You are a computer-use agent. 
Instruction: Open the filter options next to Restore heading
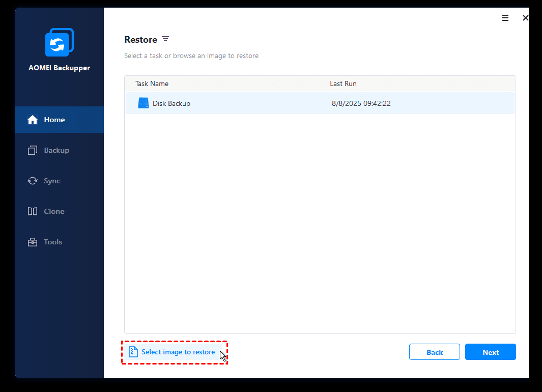pos(165,39)
